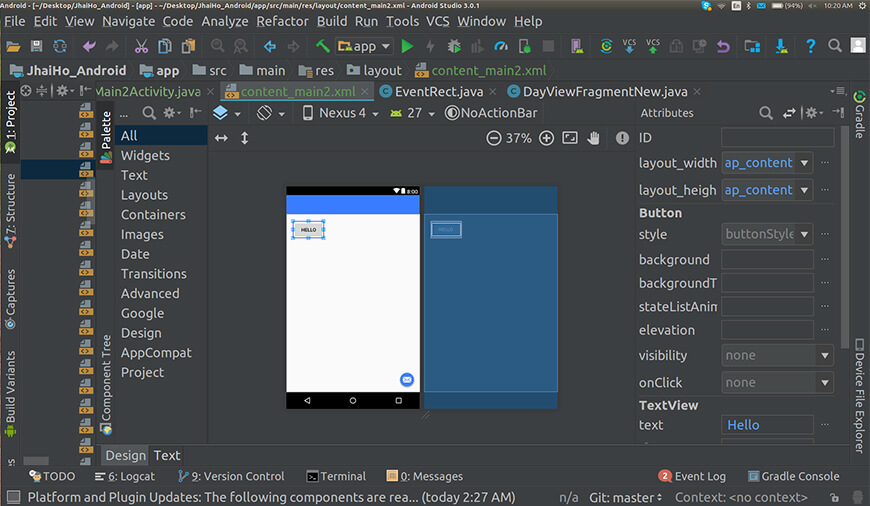This screenshot has height=506, width=870.
Task: Expand the Hello button height vertically icon
Action: point(245,138)
